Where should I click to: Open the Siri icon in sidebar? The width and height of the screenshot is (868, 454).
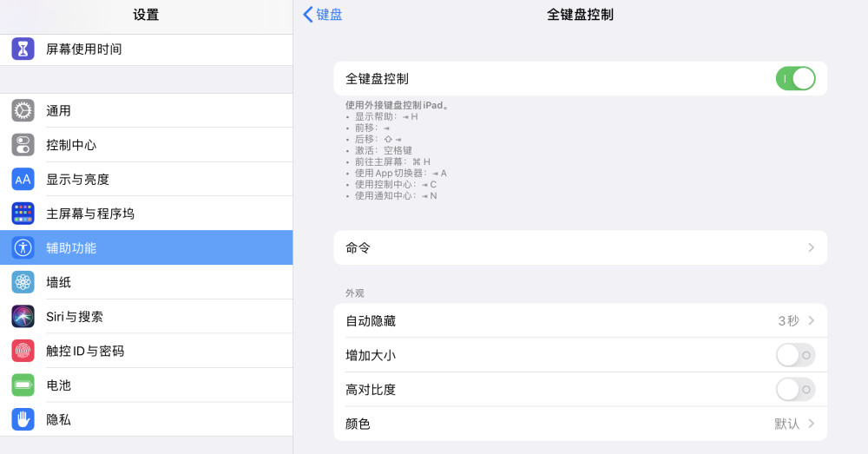pos(23,317)
